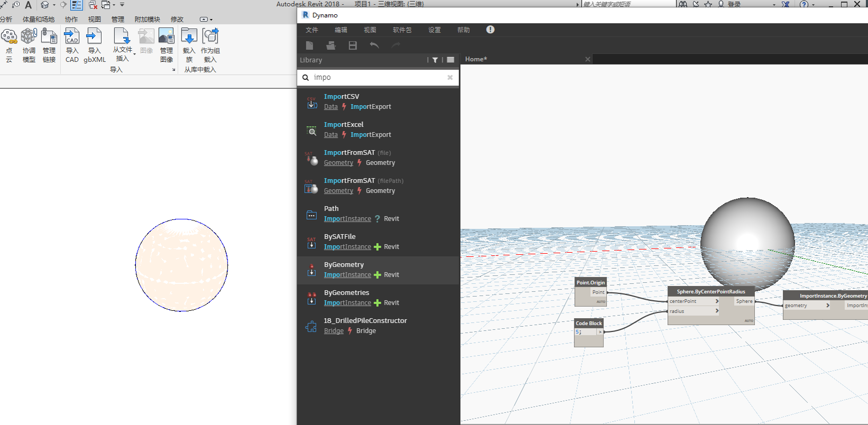Open 文件 menu in Dynamo
The image size is (868, 425).
(312, 30)
